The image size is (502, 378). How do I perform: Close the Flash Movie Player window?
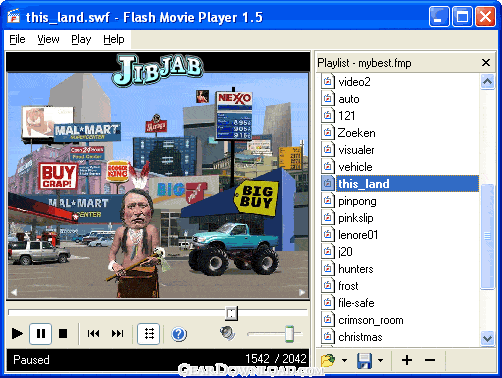tap(485, 16)
